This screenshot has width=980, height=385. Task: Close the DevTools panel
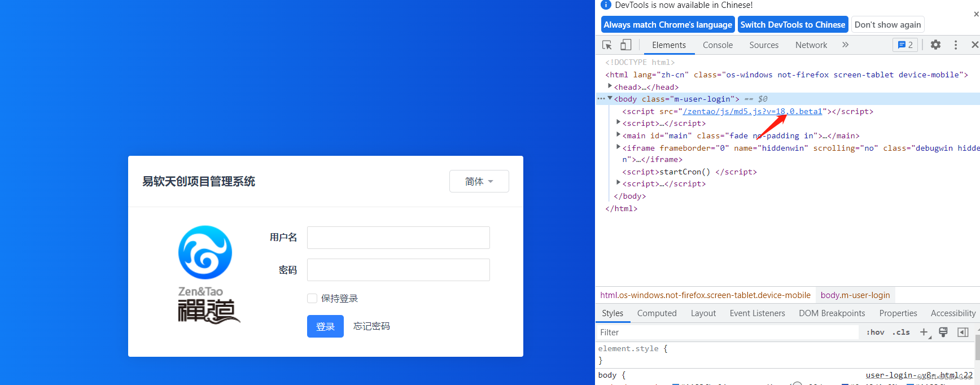coord(974,45)
